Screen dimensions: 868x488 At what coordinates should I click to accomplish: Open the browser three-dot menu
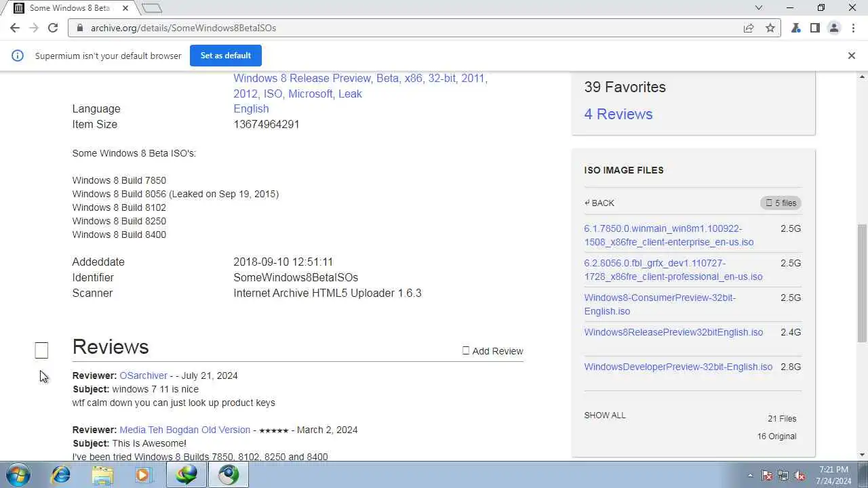pyautogui.click(x=853, y=28)
